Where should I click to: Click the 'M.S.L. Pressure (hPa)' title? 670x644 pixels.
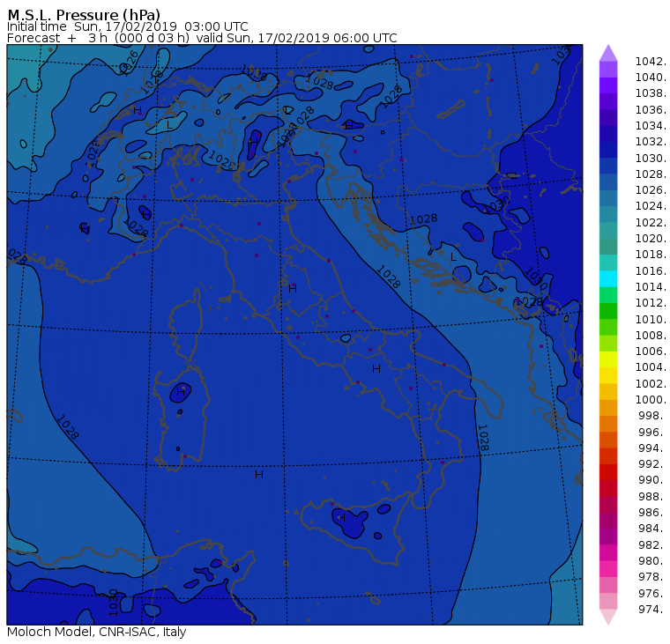point(84,14)
